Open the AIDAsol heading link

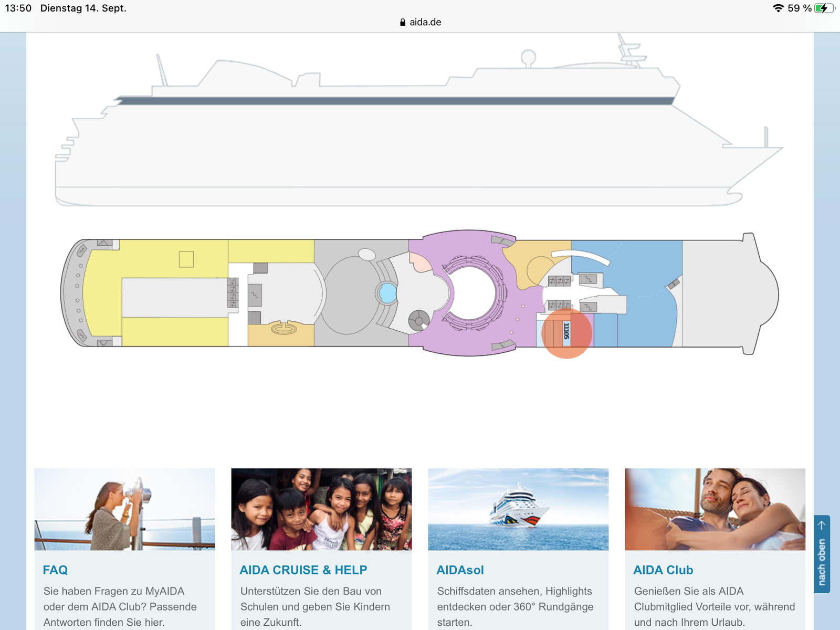point(460,570)
